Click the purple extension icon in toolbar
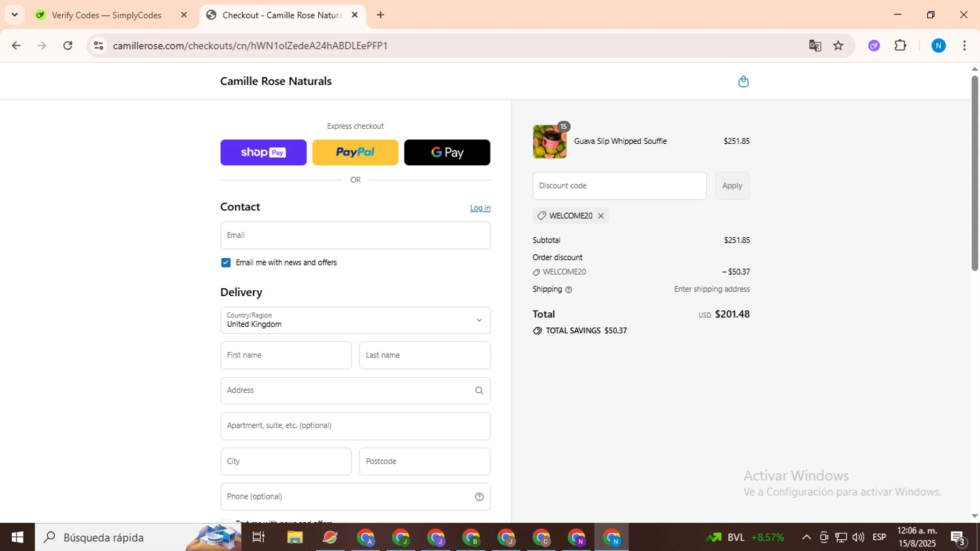980x551 pixels. click(874, 46)
